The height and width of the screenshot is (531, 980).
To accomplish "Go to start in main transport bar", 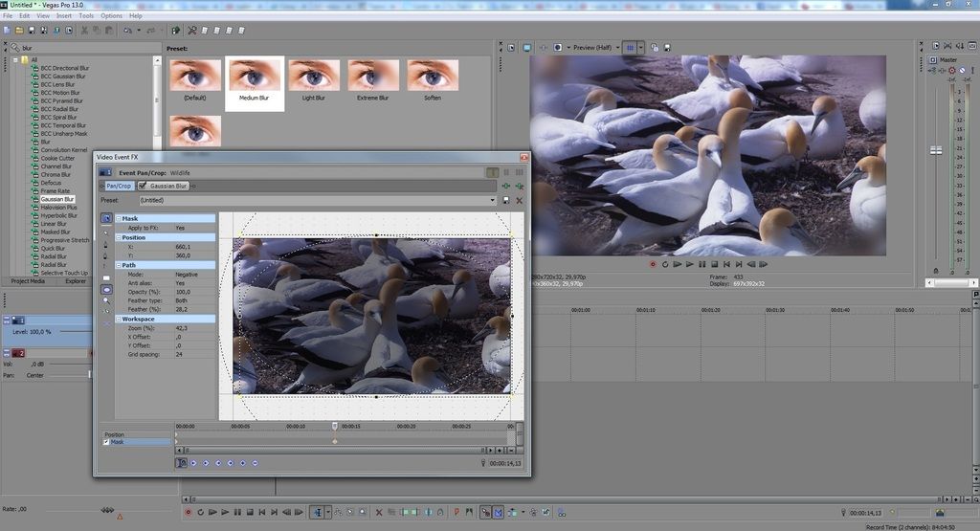I will click(262, 512).
